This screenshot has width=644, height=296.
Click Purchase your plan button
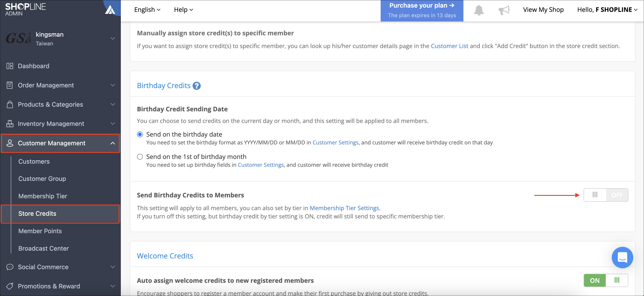click(422, 11)
